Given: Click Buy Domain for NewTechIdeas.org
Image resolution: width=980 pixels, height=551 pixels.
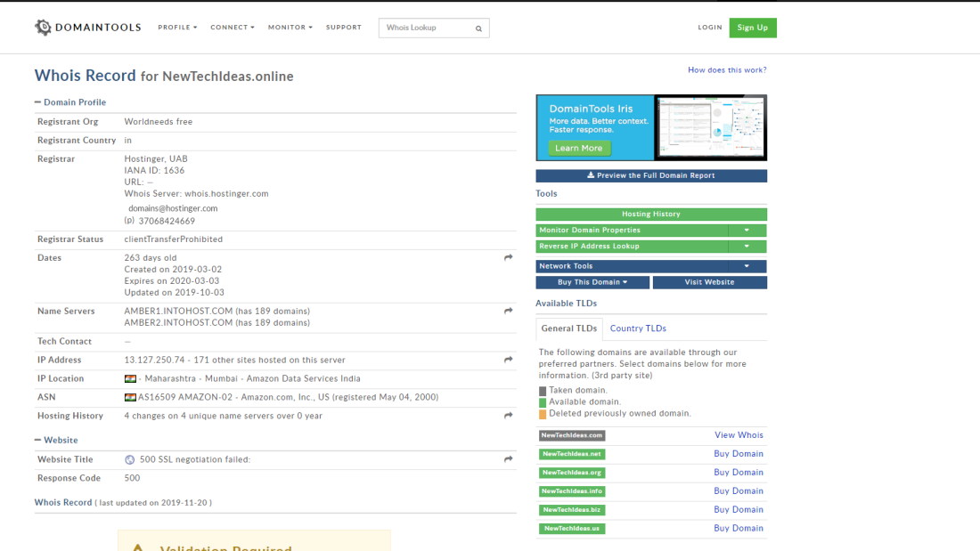Looking at the screenshot, I should point(739,473).
